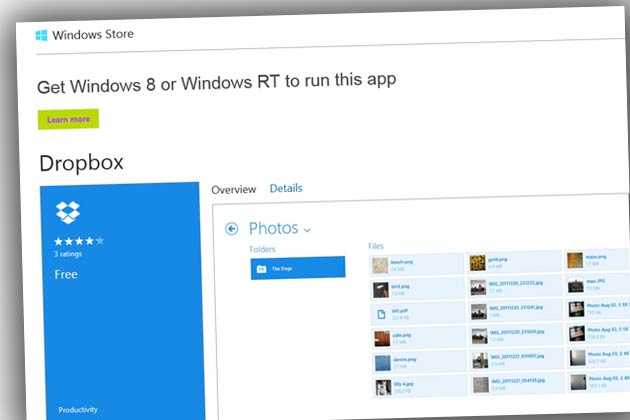Click the star rating on the Dropbox tile
The height and width of the screenshot is (420, 630).
[x=79, y=241]
